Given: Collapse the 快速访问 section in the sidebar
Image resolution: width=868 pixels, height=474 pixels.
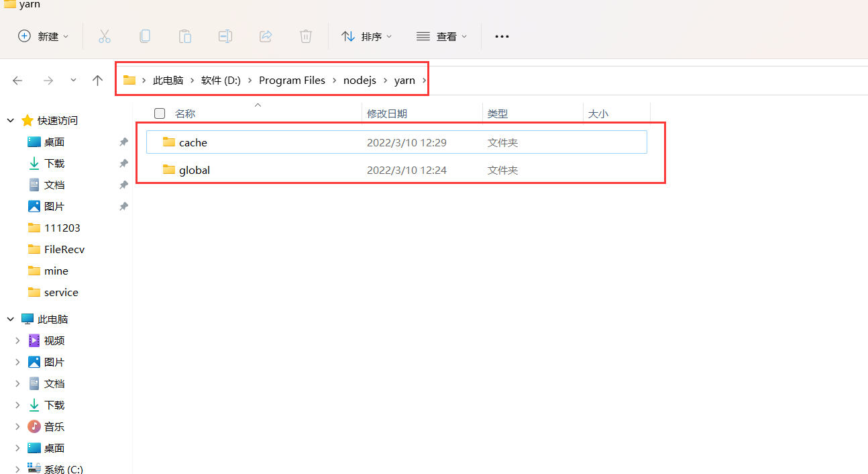Looking at the screenshot, I should pyautogui.click(x=10, y=120).
